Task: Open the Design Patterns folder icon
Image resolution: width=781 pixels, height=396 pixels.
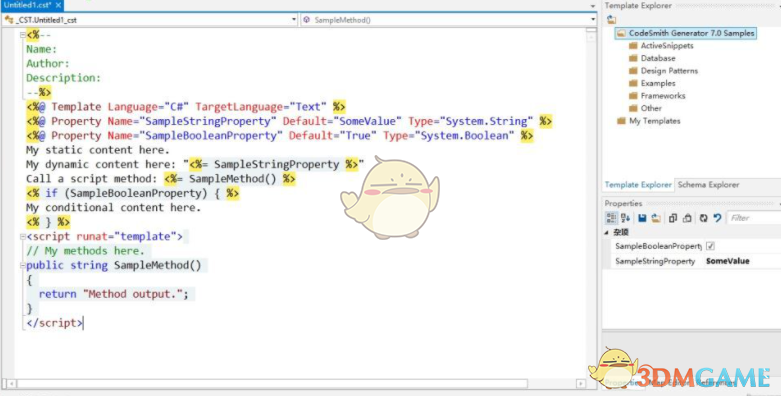Action: [633, 70]
